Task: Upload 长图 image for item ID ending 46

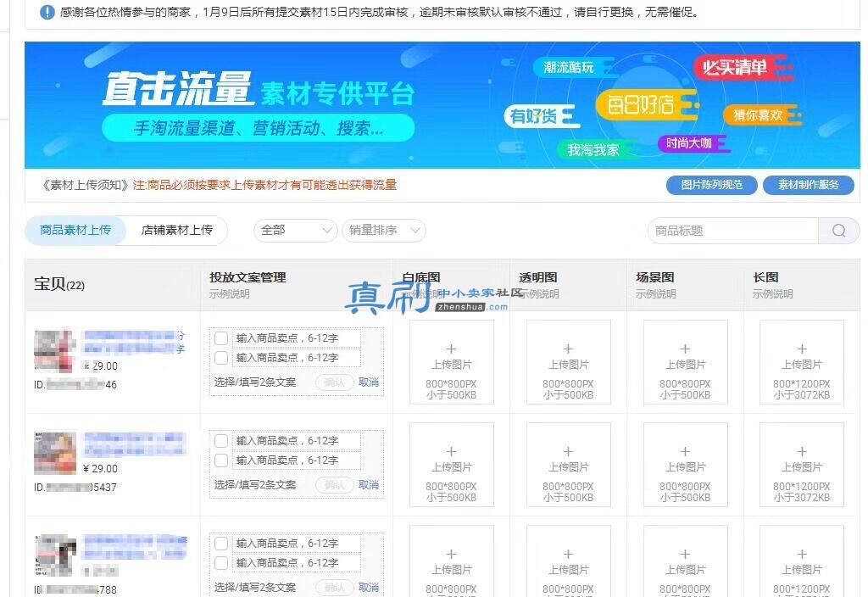Action: coord(802,362)
